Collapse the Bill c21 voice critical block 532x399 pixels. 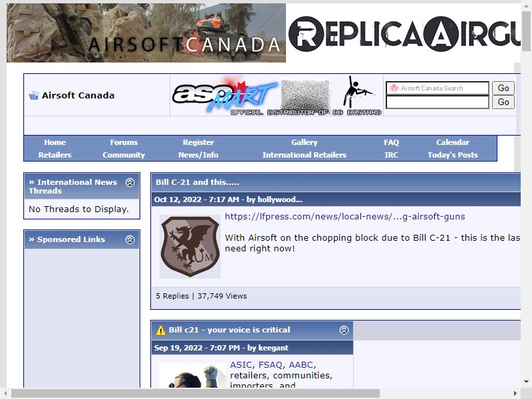coord(344,330)
